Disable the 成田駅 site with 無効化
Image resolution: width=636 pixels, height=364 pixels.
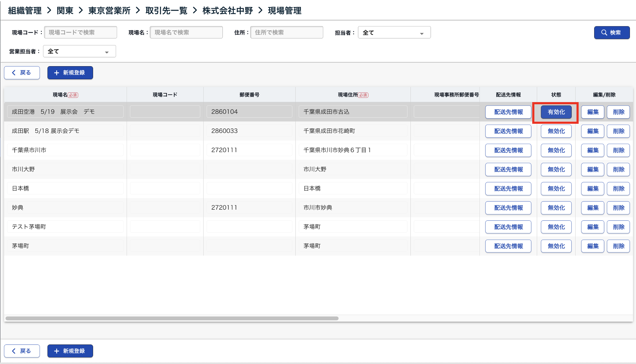pyautogui.click(x=556, y=131)
